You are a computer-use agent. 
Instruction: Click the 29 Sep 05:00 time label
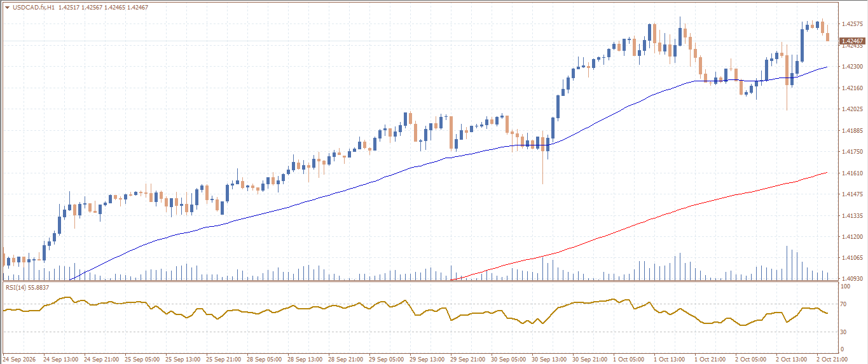pos(387,360)
